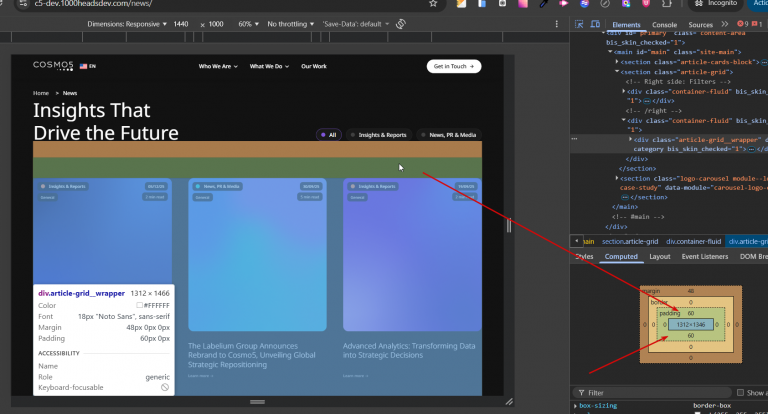Click the inspect element picker icon

579,24
